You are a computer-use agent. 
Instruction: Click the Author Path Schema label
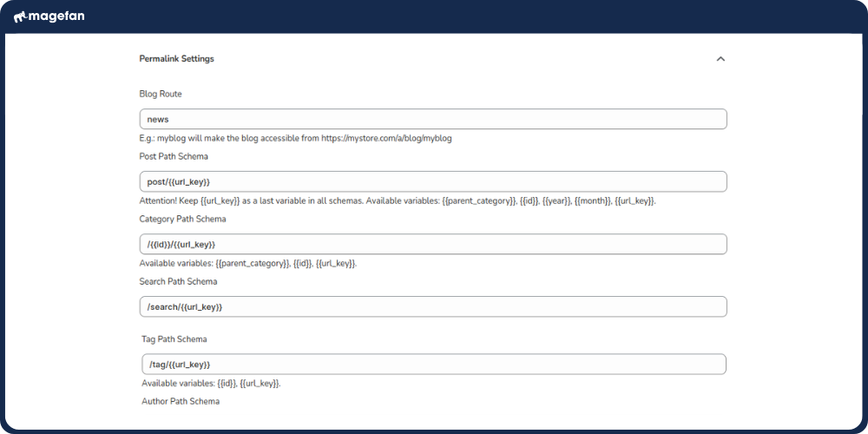point(181,401)
